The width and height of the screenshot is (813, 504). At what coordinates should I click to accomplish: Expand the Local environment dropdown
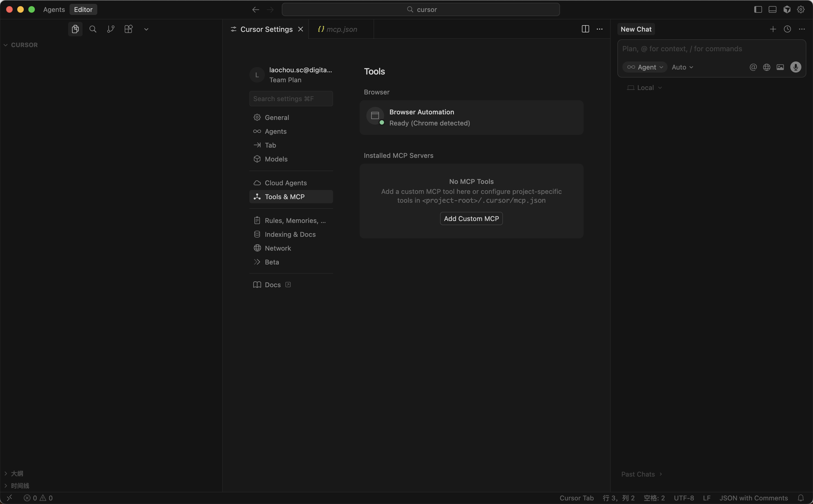point(645,88)
